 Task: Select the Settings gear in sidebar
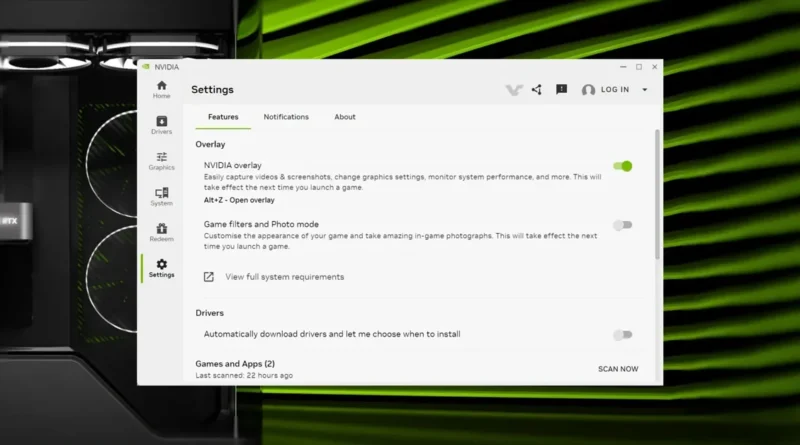pyautogui.click(x=161, y=268)
